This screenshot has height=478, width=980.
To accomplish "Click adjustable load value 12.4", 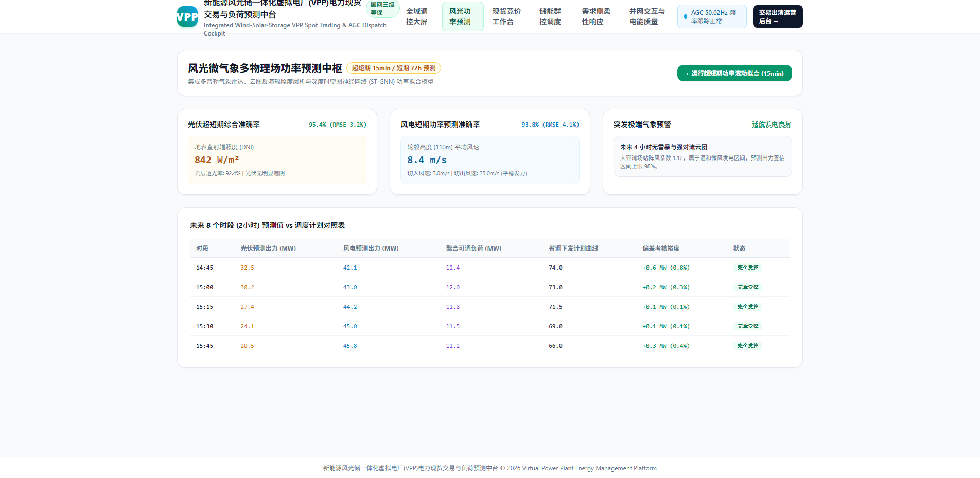I will click(453, 268).
